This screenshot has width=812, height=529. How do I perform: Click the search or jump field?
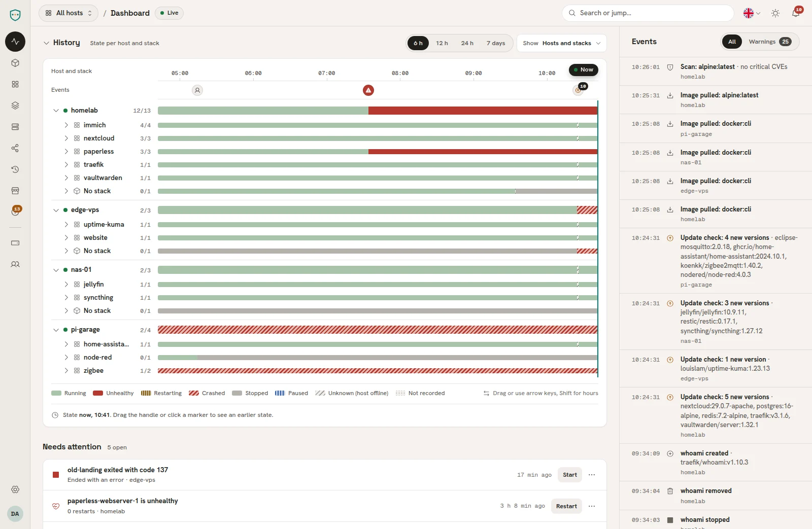click(648, 13)
